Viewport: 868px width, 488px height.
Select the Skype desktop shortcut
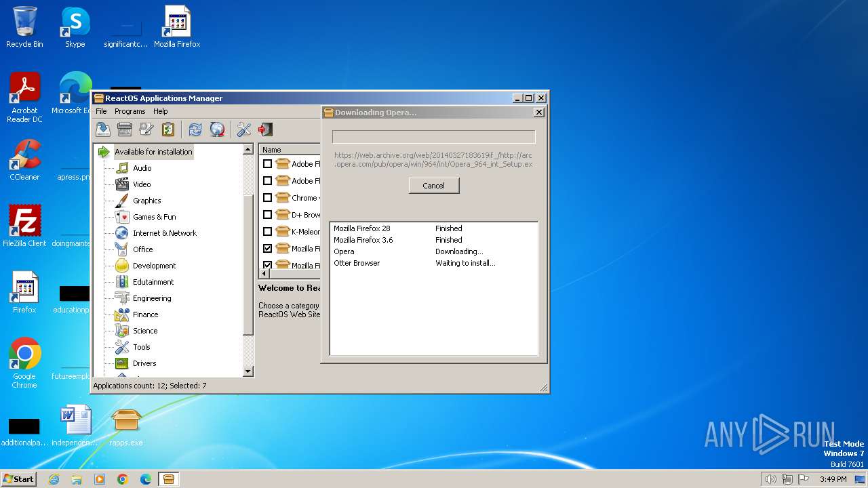(x=75, y=27)
